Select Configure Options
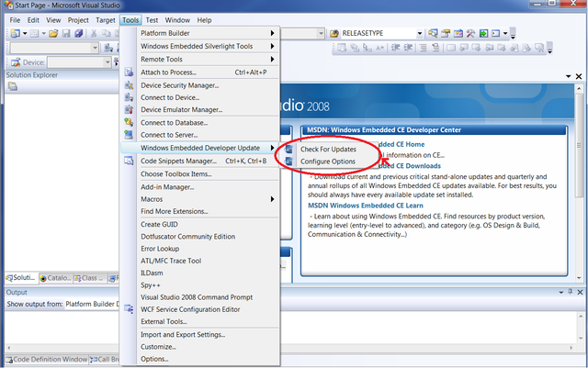The image size is (588, 368). tap(328, 162)
